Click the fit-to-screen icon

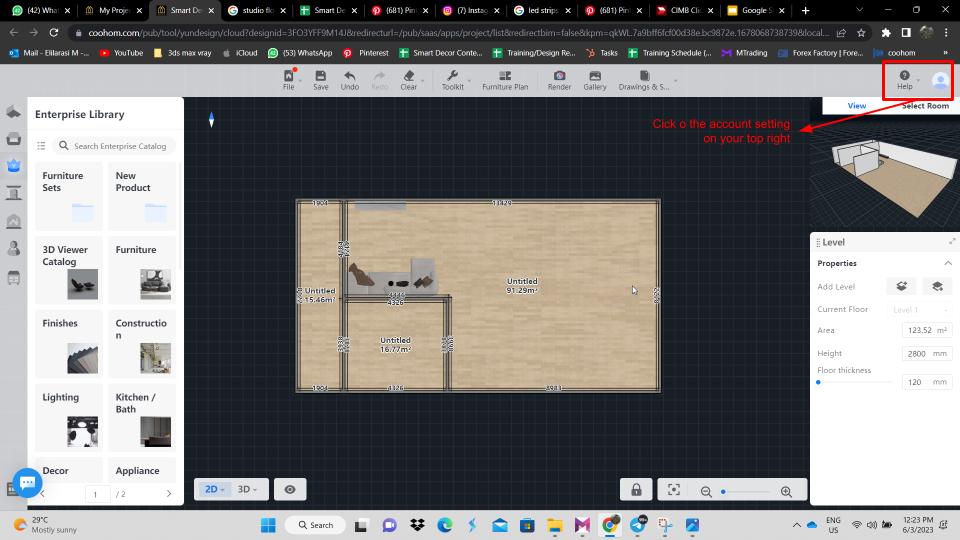(674, 490)
